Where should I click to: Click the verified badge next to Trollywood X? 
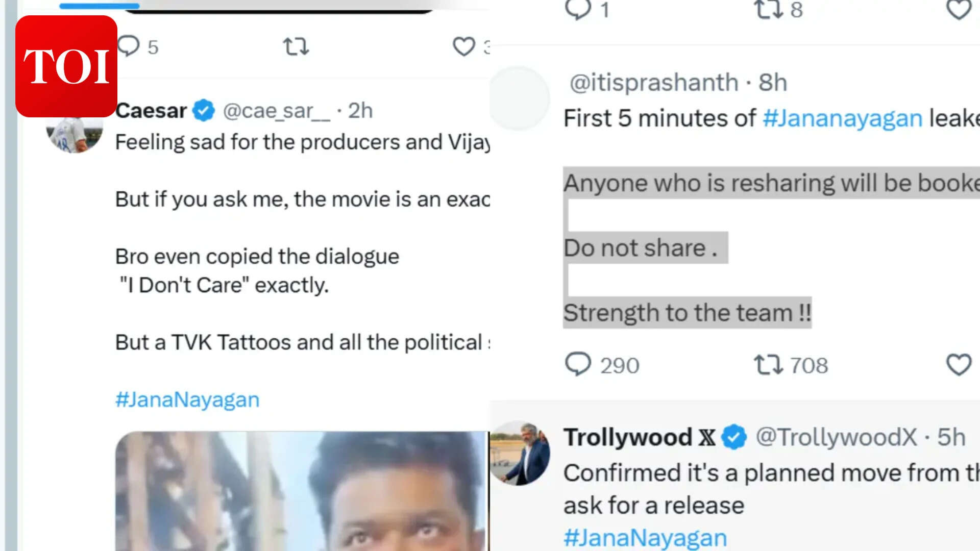735,437
